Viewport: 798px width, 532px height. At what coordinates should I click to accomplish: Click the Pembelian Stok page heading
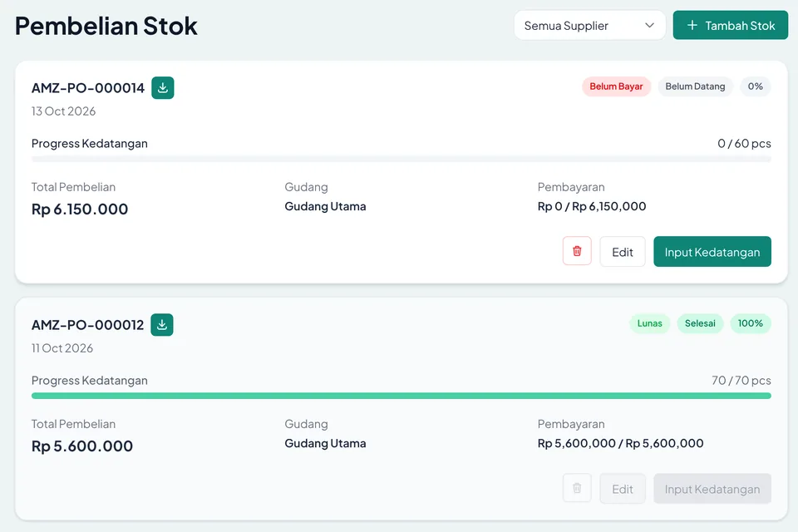tap(106, 26)
